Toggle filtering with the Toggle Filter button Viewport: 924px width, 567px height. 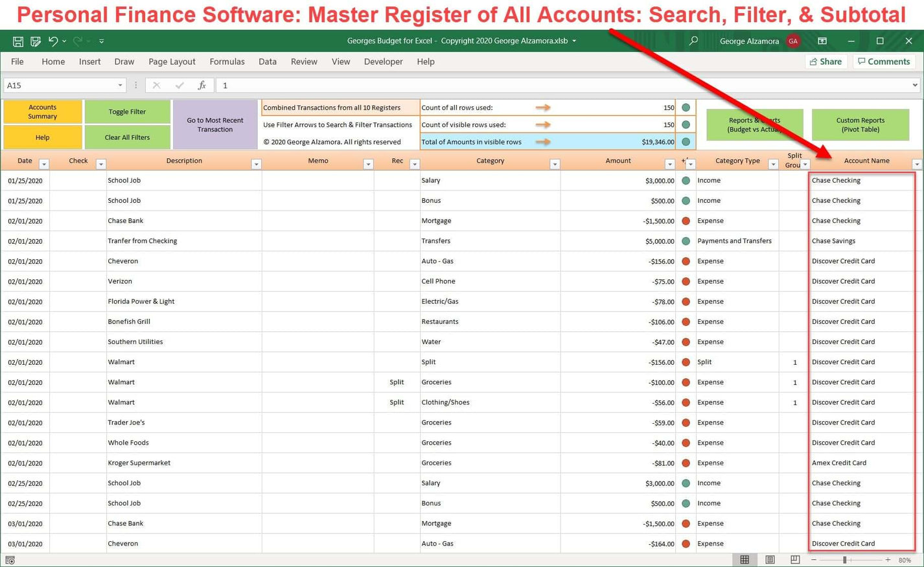click(x=127, y=111)
